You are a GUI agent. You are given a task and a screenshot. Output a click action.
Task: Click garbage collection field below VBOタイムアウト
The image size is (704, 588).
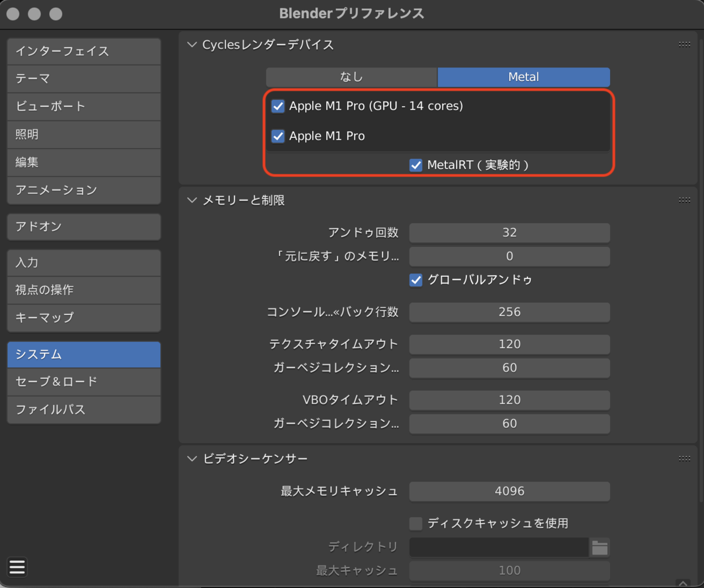(509, 424)
